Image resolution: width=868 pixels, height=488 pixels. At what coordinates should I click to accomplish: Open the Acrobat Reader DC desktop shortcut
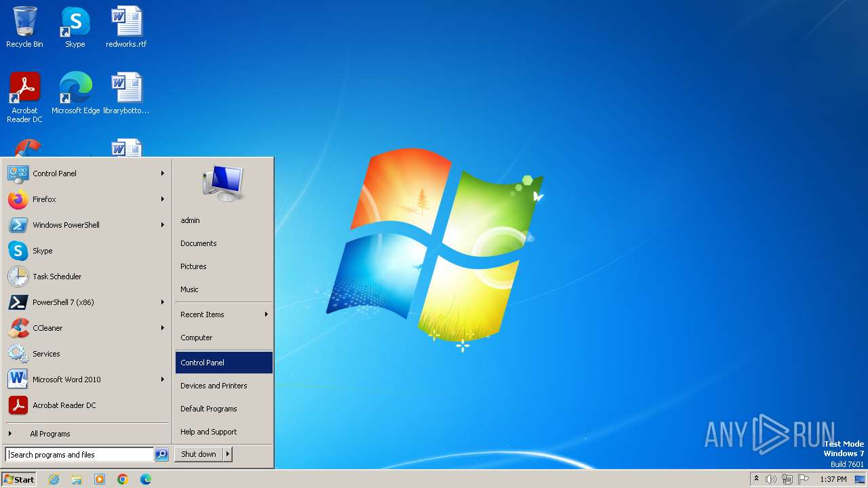[24, 97]
